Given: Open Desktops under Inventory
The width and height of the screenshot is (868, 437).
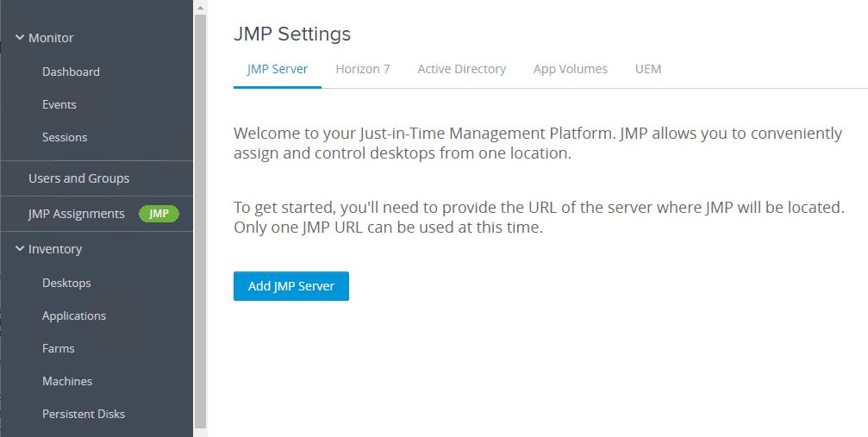Looking at the screenshot, I should pyautogui.click(x=66, y=283).
